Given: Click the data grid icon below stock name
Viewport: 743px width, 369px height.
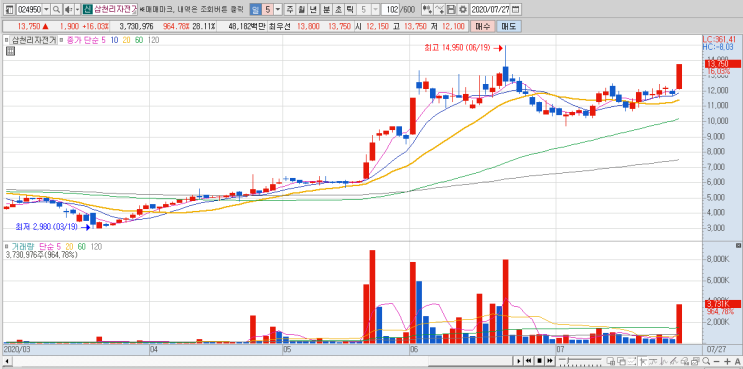Looking at the screenshot, I should [x=9, y=51].
